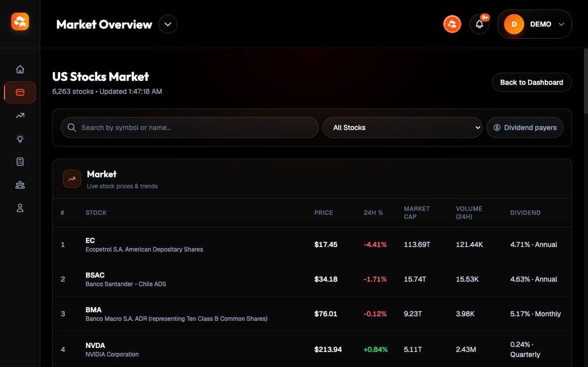The height and width of the screenshot is (367, 588).
Task: Click the orange round logo button in header
Action: pos(452,24)
